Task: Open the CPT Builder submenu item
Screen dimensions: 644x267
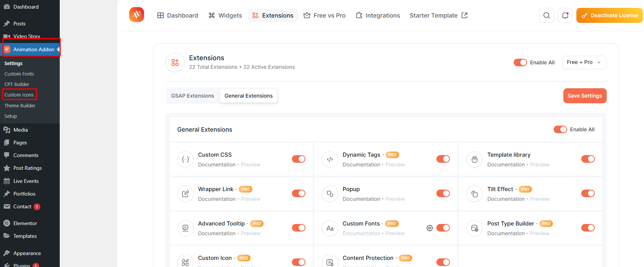Action: tap(17, 84)
